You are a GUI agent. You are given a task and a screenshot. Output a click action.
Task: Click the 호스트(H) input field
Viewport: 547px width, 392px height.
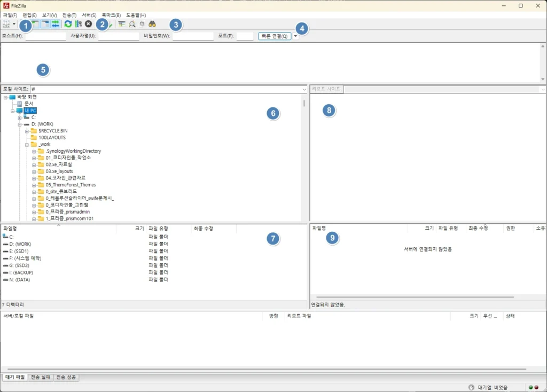tap(46, 36)
